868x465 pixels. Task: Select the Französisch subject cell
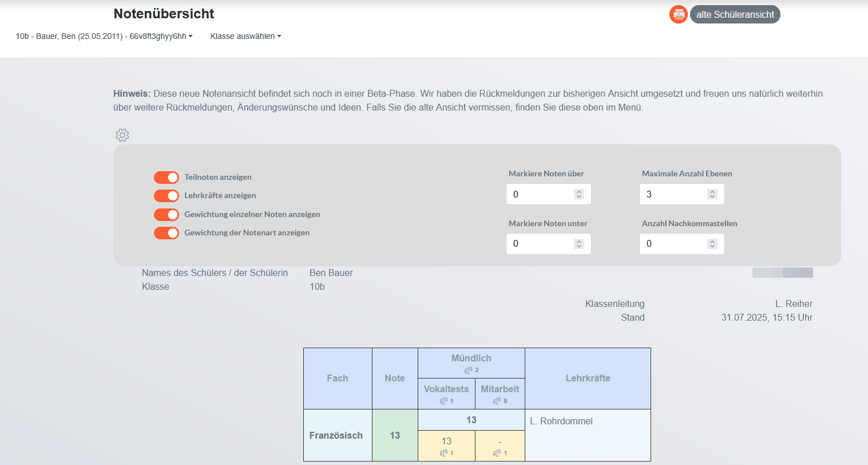click(x=338, y=435)
